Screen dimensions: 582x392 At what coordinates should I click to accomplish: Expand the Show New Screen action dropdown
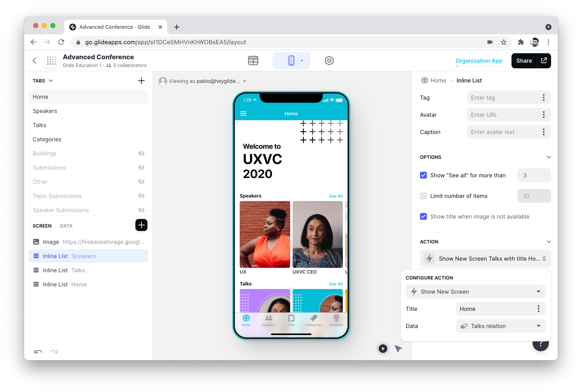[x=475, y=292]
